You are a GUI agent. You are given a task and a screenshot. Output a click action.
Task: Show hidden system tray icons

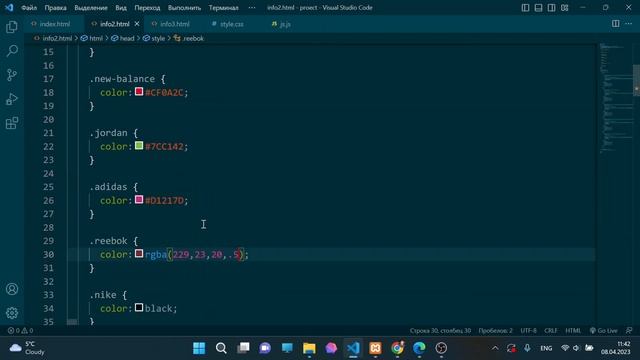(495, 348)
